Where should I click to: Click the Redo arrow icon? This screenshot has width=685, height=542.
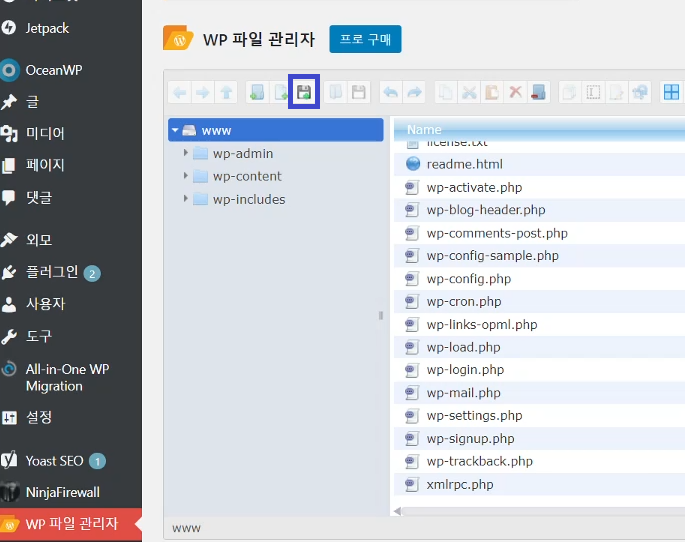coord(414,92)
